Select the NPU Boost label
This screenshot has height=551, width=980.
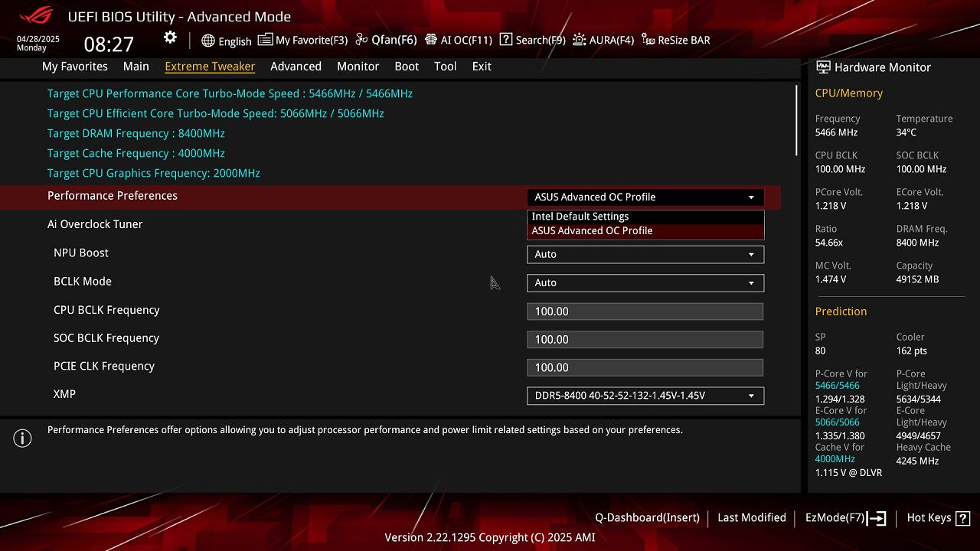(x=81, y=253)
